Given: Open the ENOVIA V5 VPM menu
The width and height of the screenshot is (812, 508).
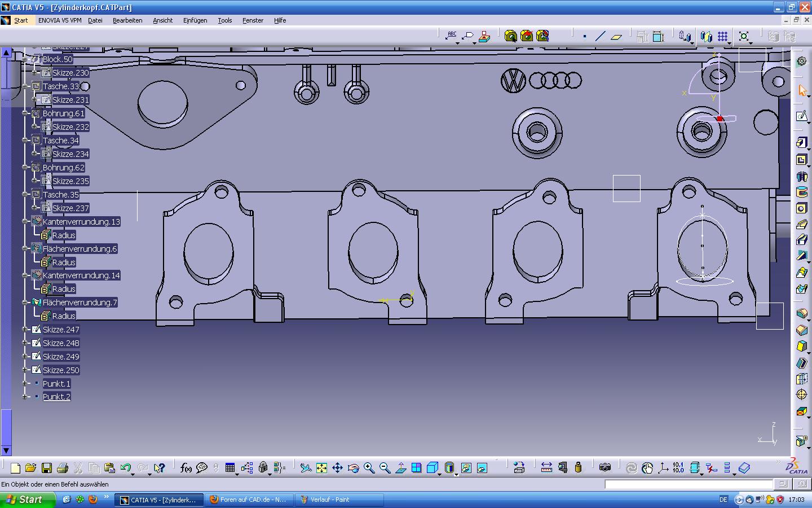Looking at the screenshot, I should pyautogui.click(x=60, y=20).
